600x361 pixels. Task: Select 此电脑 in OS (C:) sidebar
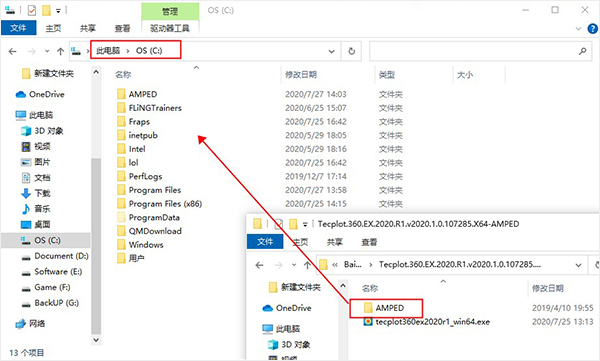pos(34,115)
